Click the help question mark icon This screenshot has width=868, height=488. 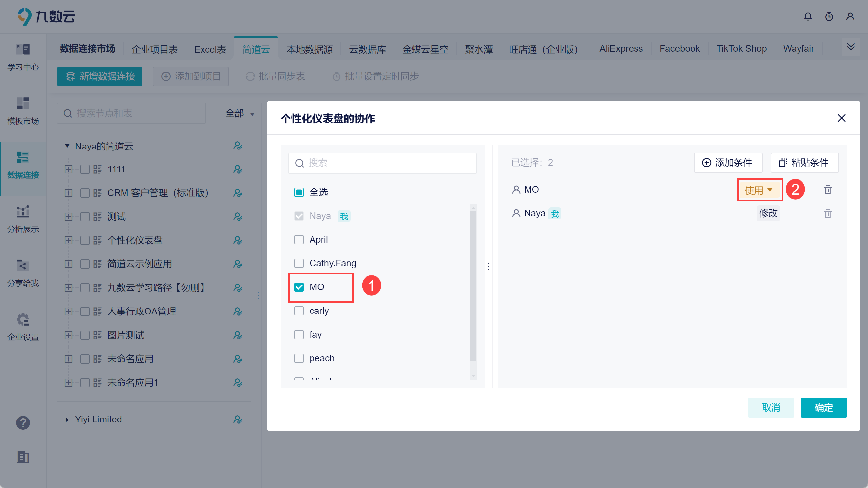tap(23, 422)
